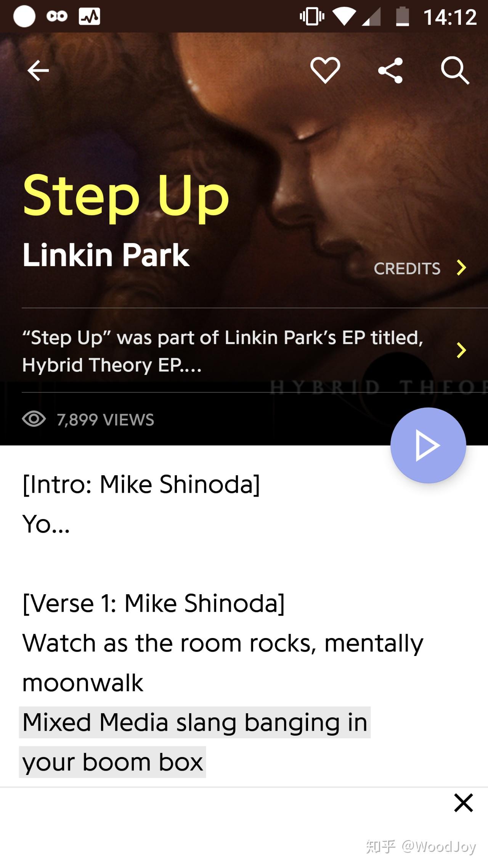Tap the activity monitor notification icon

click(90, 17)
